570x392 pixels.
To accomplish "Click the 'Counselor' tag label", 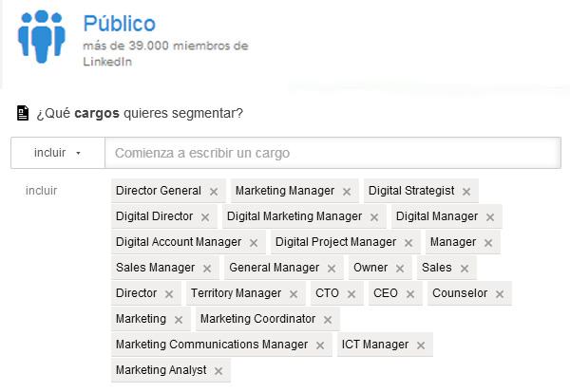I will pyautogui.click(x=460, y=293).
